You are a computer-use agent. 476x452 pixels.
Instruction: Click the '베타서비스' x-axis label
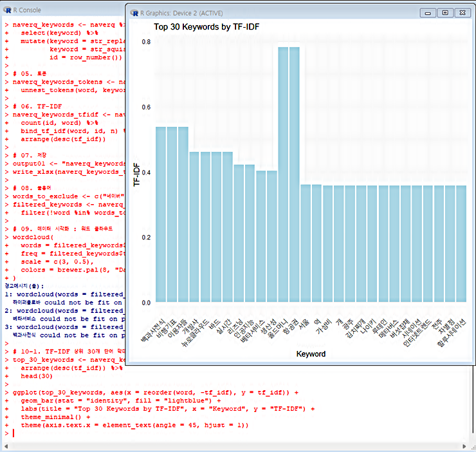pos(253,332)
